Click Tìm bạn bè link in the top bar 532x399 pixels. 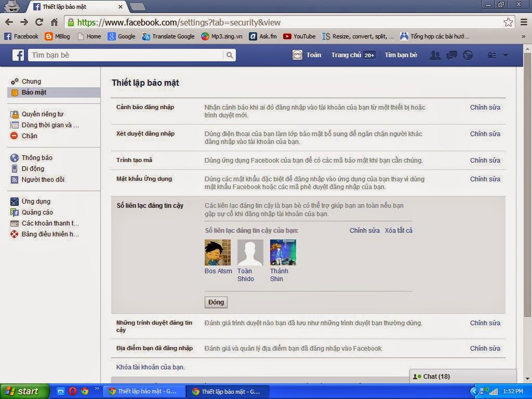[x=401, y=55]
